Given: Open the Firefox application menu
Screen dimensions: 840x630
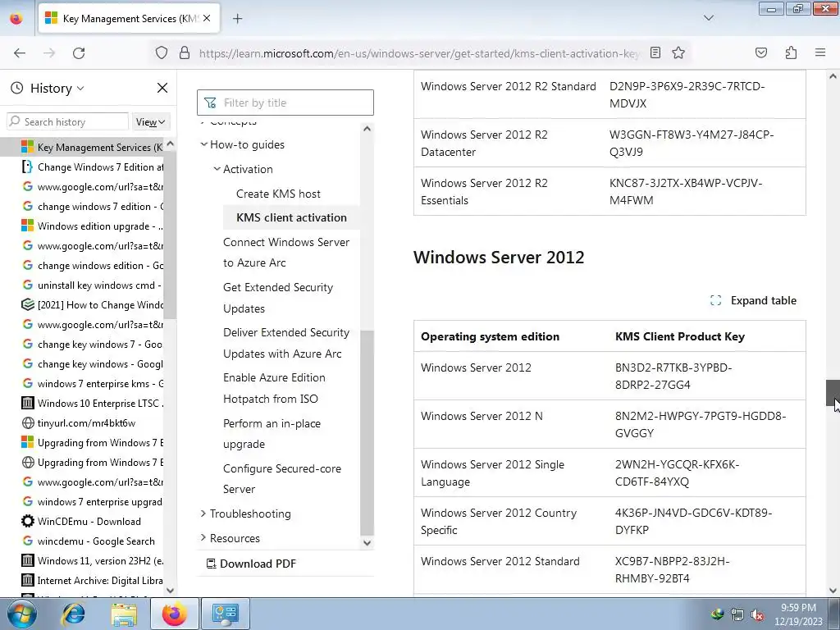Looking at the screenshot, I should (x=820, y=52).
